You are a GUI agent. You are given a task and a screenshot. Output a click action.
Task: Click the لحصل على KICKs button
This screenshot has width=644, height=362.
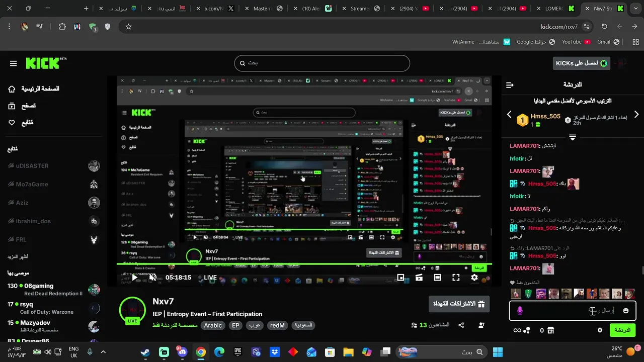point(581,63)
